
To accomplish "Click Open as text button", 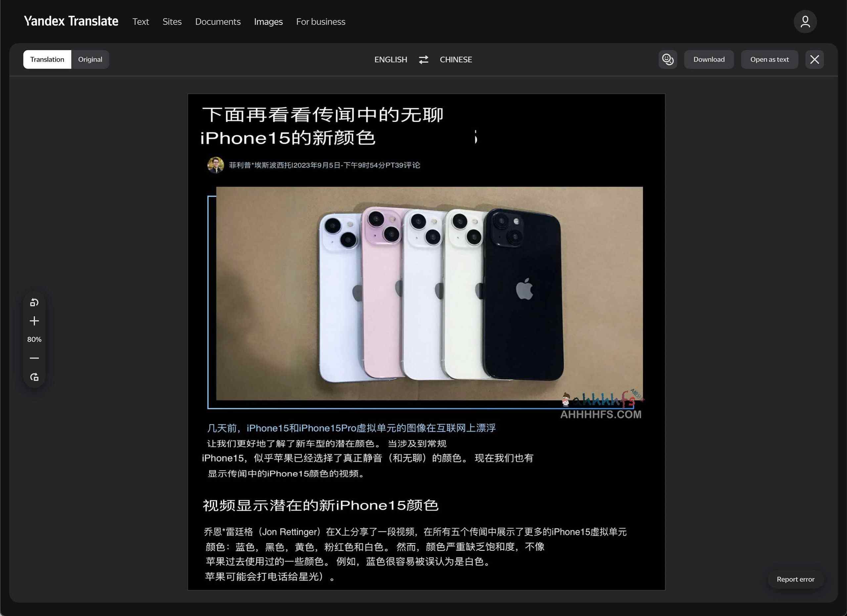I will (x=769, y=59).
